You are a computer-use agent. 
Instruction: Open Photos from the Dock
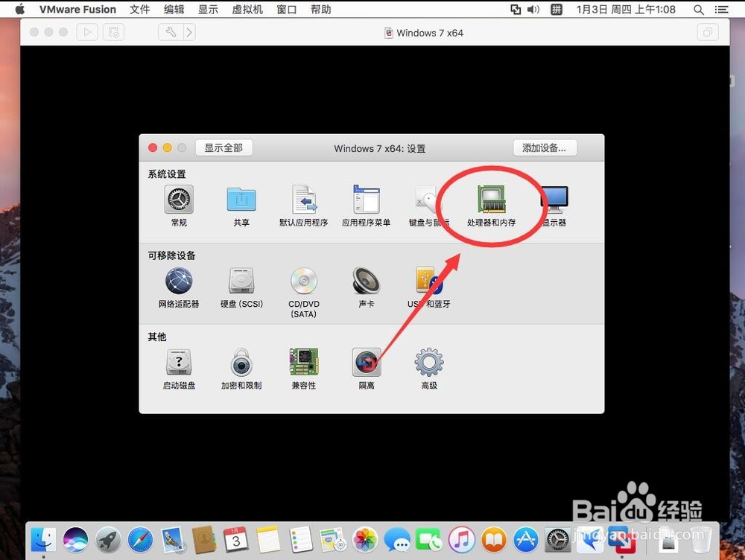[x=365, y=540]
